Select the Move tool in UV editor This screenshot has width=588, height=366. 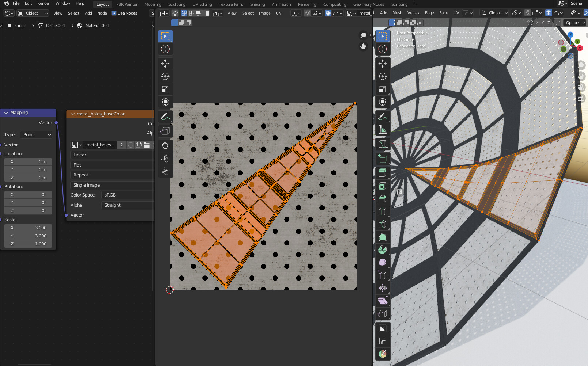point(165,64)
